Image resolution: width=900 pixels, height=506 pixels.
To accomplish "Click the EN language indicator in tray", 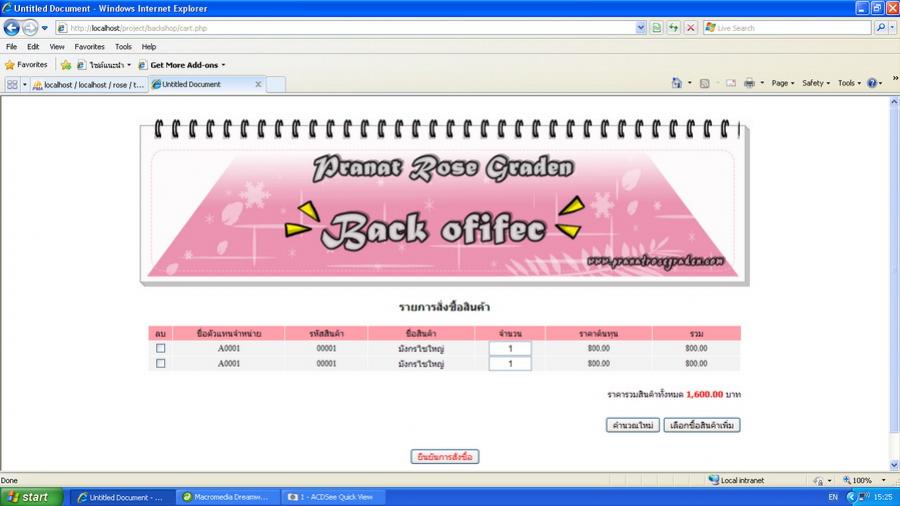I will point(833,497).
